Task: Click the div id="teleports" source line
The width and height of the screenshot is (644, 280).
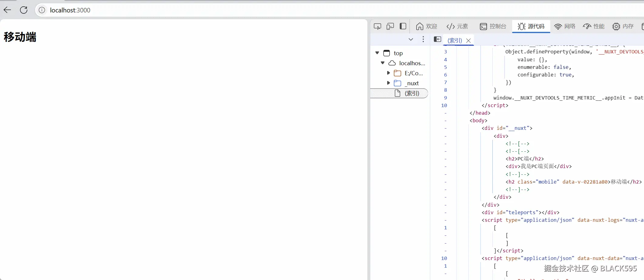Action: 520,212
